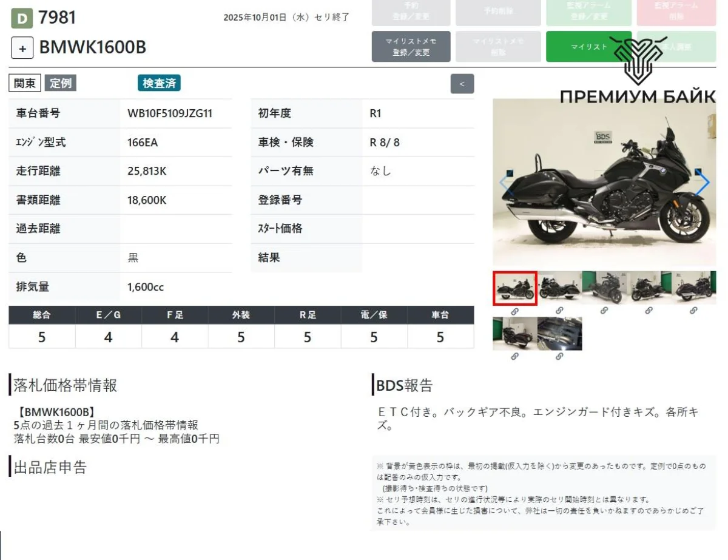Click the 検査済 status badge

[159, 83]
